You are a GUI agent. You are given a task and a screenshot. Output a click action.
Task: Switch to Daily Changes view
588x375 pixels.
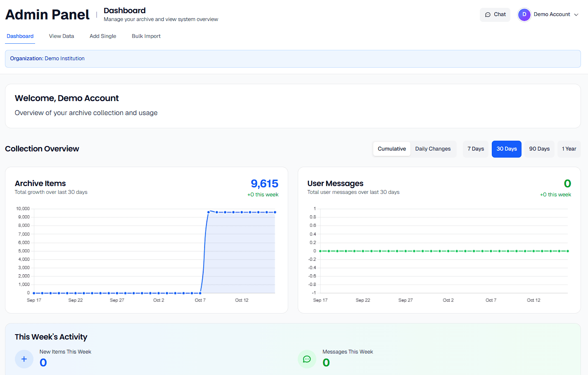(x=433, y=149)
